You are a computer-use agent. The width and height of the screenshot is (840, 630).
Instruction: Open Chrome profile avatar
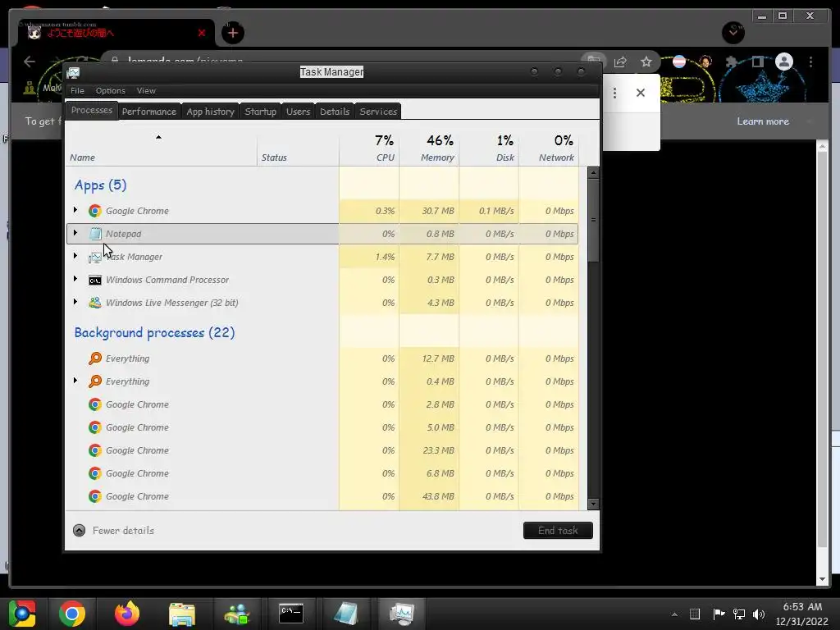(x=783, y=62)
